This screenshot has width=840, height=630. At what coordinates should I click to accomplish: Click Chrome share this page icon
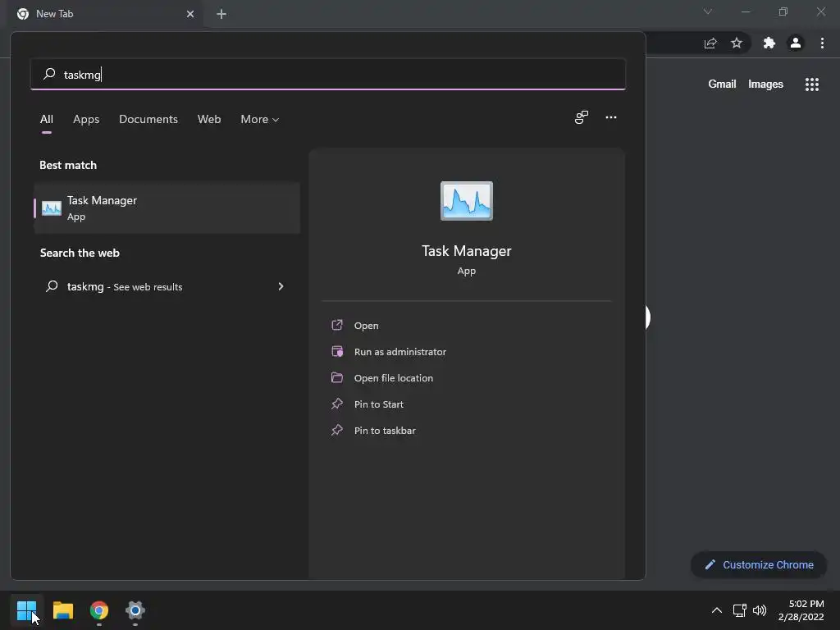[710, 43]
